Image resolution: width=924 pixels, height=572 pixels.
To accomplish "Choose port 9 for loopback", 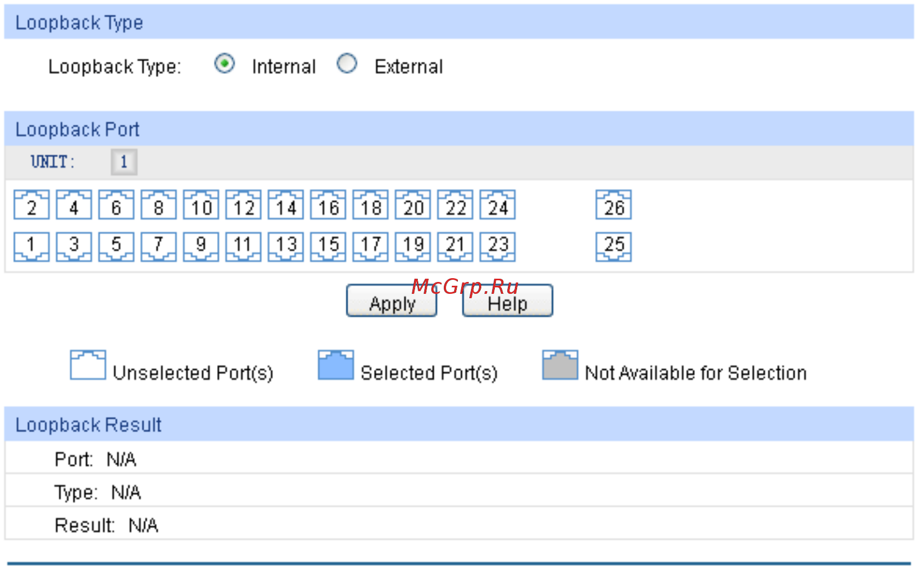I will (201, 247).
